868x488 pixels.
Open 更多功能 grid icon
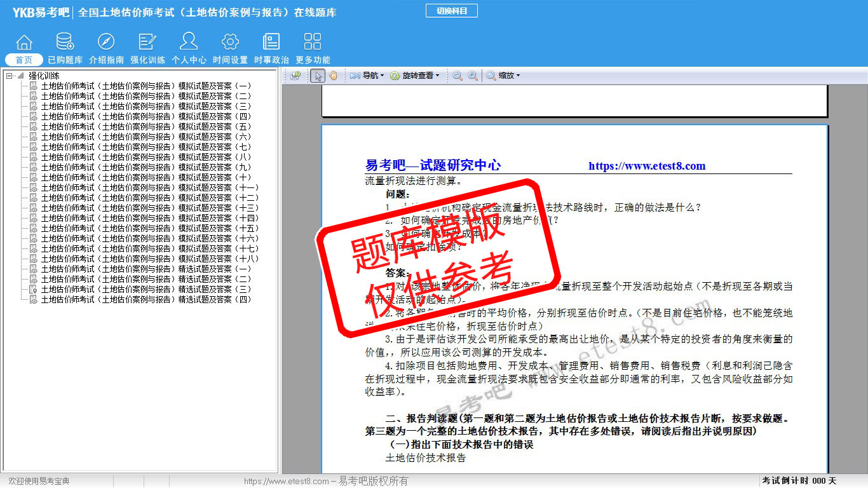(x=313, y=43)
